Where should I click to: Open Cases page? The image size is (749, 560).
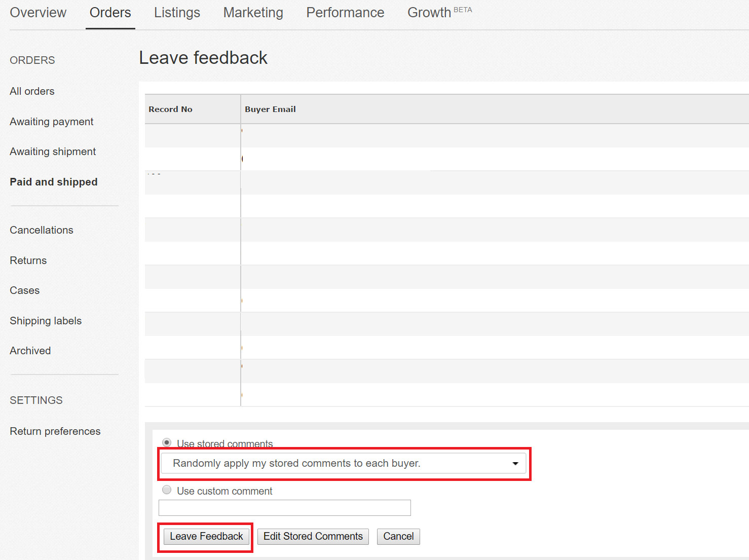pos(25,290)
